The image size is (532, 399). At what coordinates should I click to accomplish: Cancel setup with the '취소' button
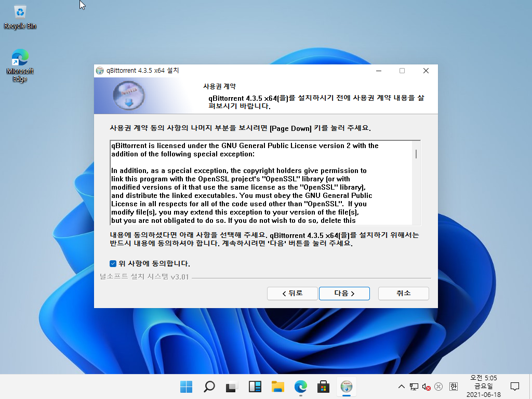click(x=403, y=294)
